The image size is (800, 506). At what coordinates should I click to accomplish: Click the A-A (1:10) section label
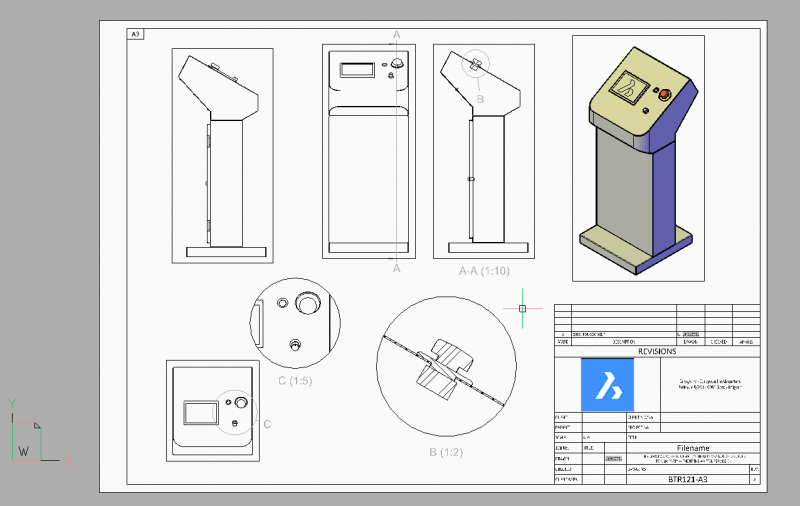coord(484,271)
